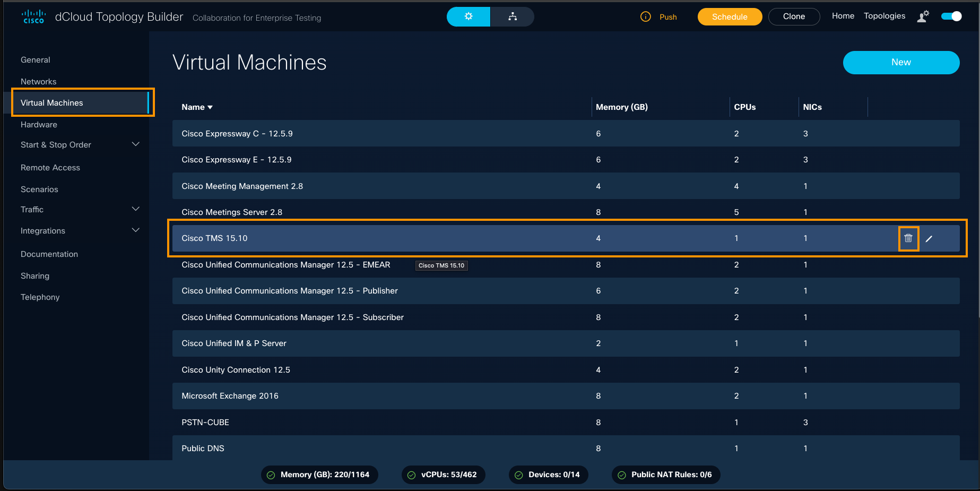
Task: Select Cisco Meetings Server 2.8 row
Action: 566,212
